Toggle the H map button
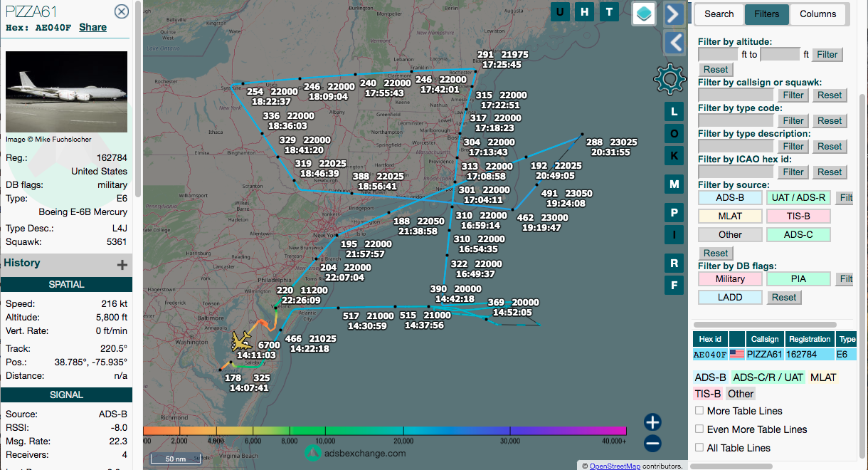Image resolution: width=868 pixels, height=470 pixels. coord(585,11)
